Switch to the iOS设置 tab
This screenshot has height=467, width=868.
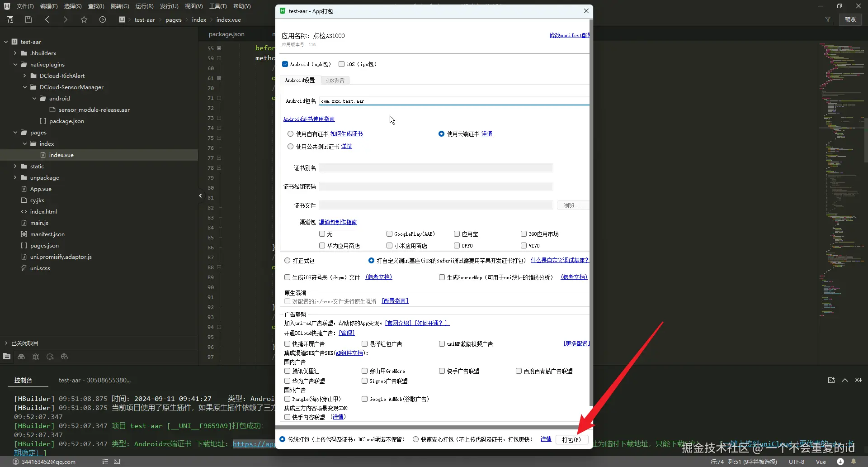pos(335,81)
